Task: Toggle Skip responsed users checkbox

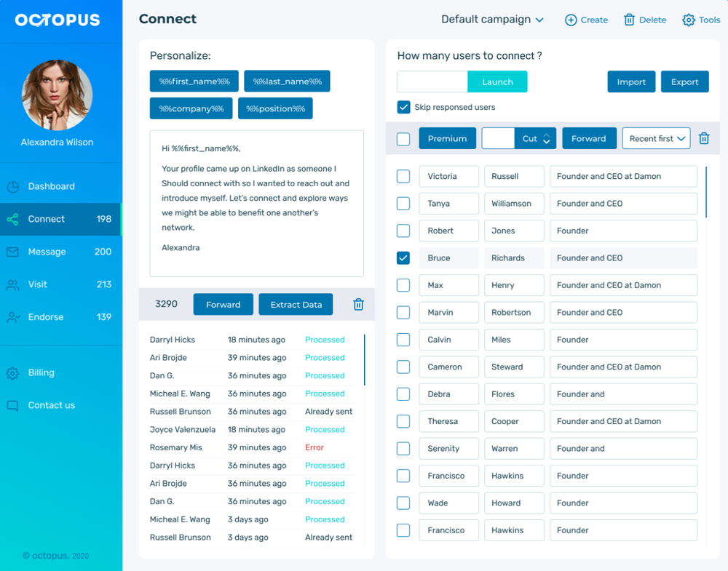Action: click(403, 107)
